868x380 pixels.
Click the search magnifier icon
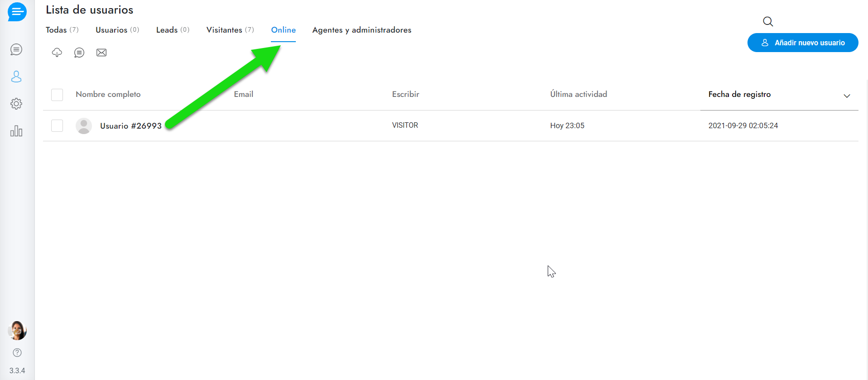click(768, 21)
